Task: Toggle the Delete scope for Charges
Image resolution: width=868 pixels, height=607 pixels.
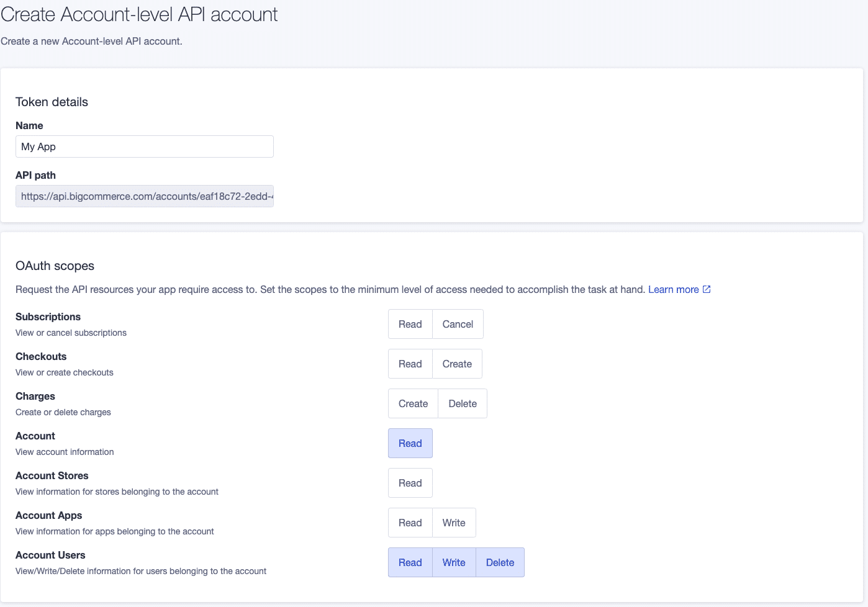Action: pos(462,403)
